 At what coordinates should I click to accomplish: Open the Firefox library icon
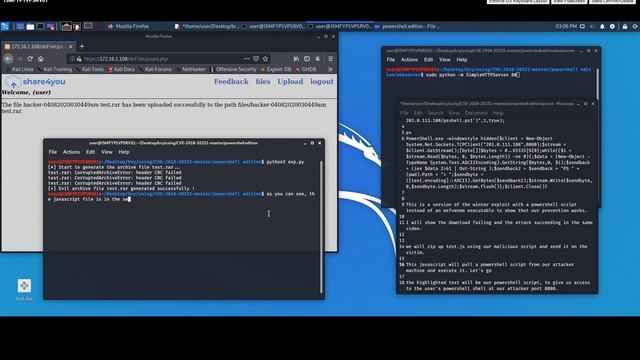pos(296,59)
